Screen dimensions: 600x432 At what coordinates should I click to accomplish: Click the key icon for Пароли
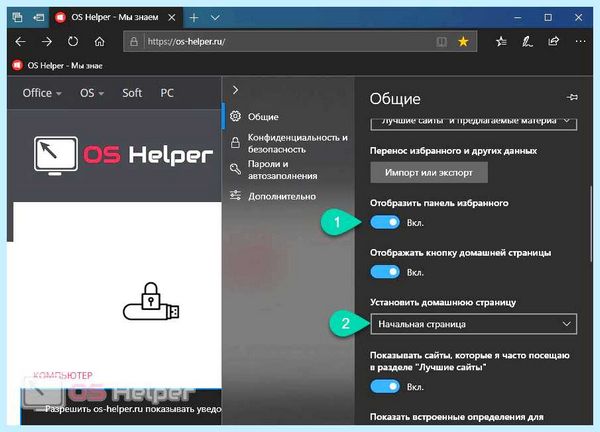point(235,169)
